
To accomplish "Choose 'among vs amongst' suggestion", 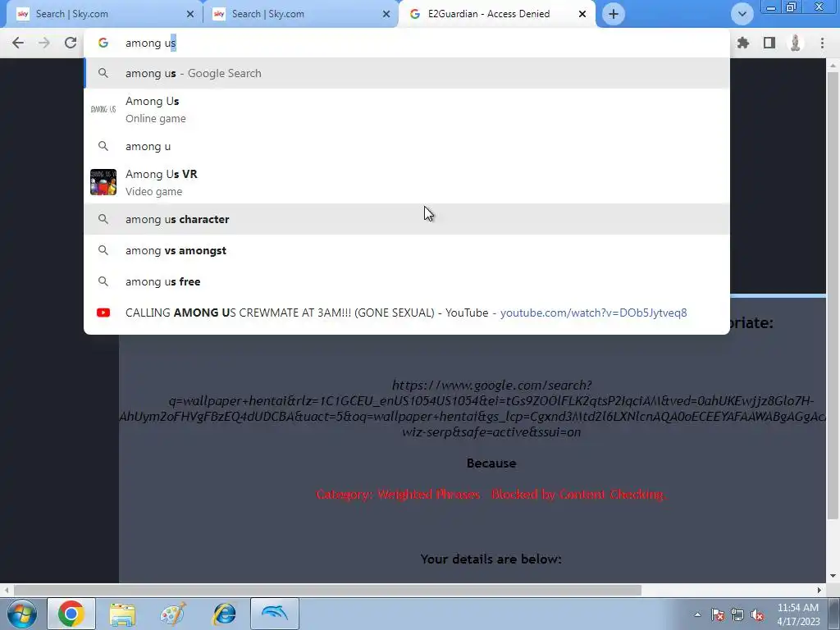I will point(407,250).
